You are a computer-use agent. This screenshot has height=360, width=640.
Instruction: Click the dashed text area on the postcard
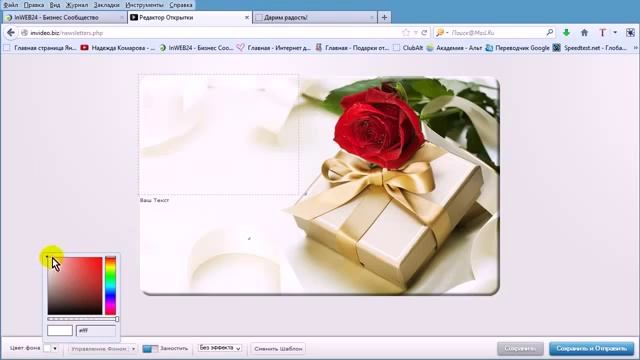click(219, 135)
